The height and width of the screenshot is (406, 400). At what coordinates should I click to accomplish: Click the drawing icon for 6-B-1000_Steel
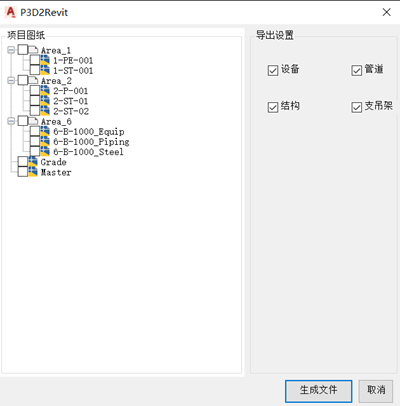(x=45, y=151)
